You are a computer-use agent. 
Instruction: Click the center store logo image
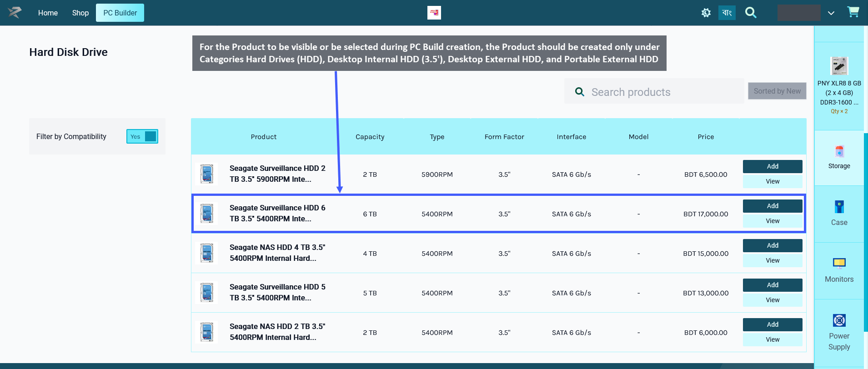click(434, 13)
